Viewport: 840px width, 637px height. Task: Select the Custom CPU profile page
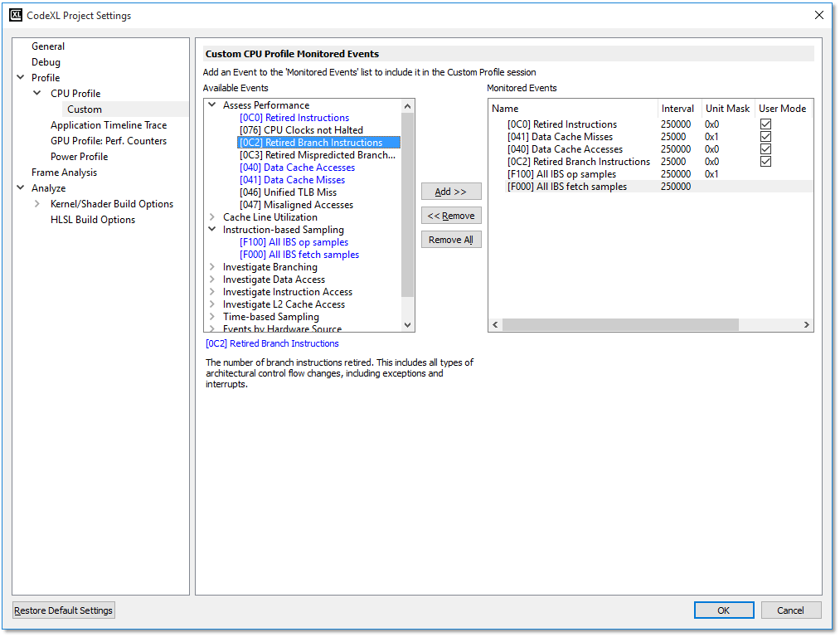pos(84,109)
